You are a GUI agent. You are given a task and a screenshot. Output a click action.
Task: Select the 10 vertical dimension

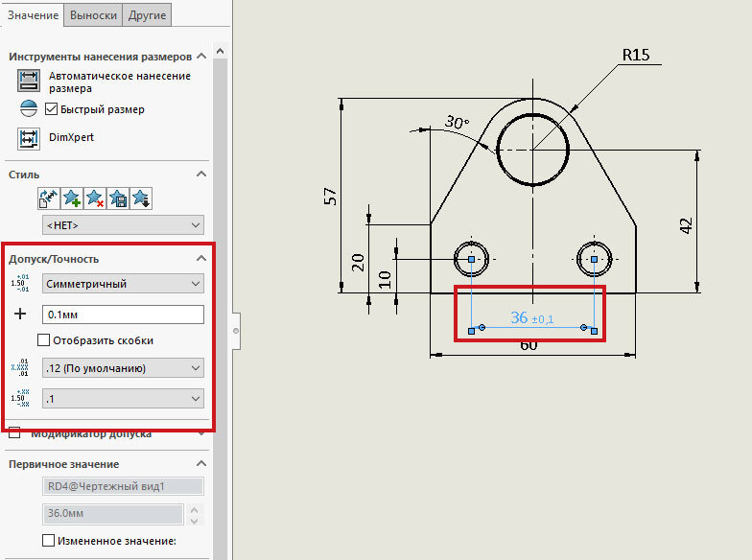(x=385, y=280)
